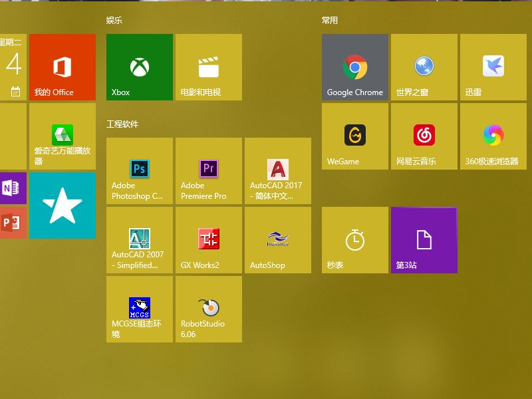Open 电影和电视 app tile
The height and width of the screenshot is (399, 532).
pos(209,67)
